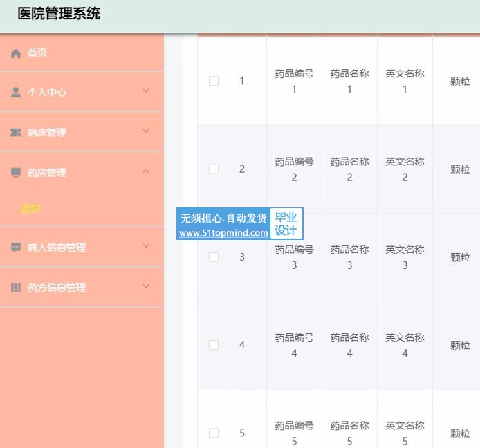Select the checkbox for row 4
480x448 pixels.
coord(214,345)
